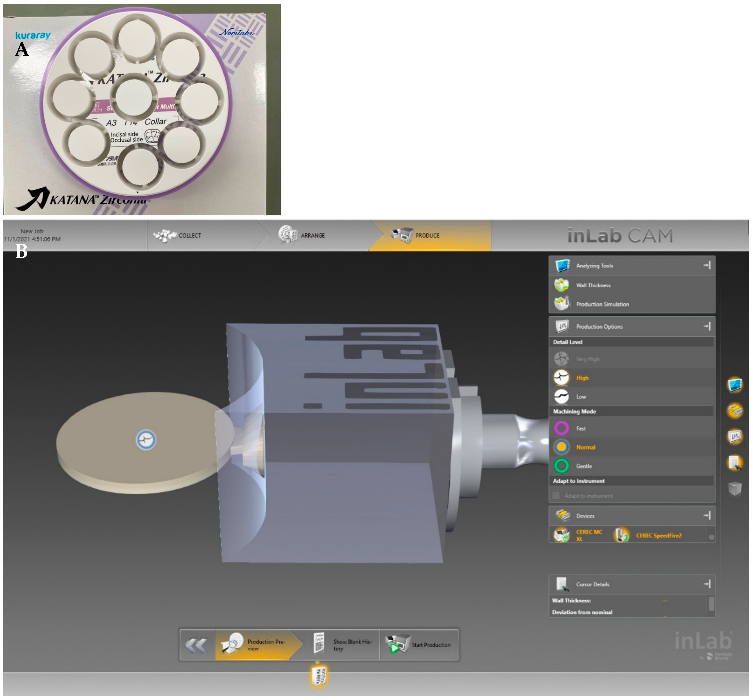Click the 3D cube icon in sidebar
This screenshot has width=753, height=700.
pos(735,488)
